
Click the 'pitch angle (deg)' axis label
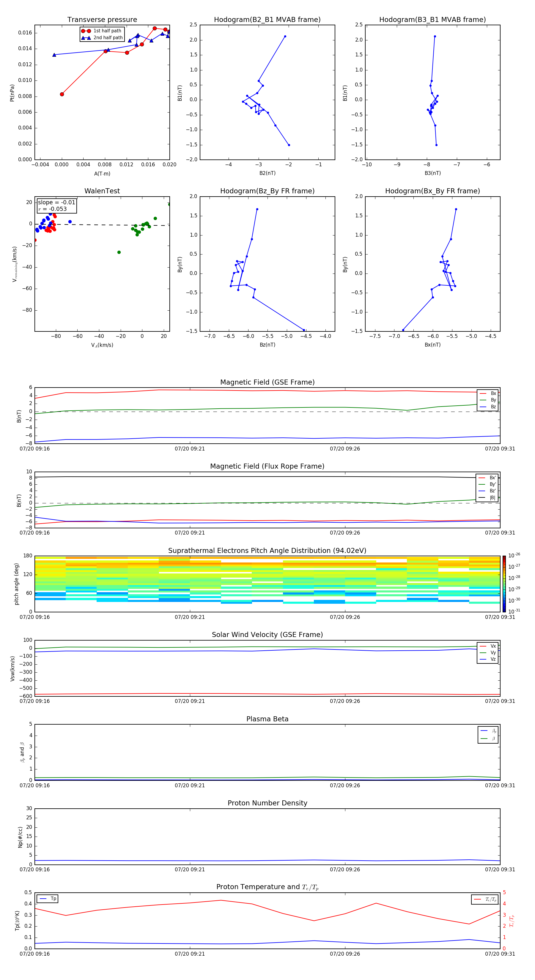(16, 584)
